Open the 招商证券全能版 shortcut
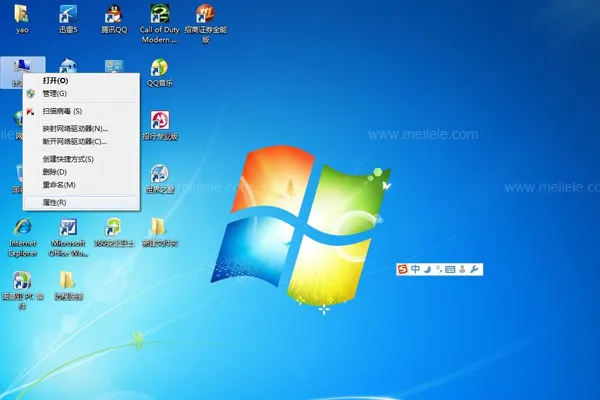Viewport: 600px width, 400px height. point(205,24)
